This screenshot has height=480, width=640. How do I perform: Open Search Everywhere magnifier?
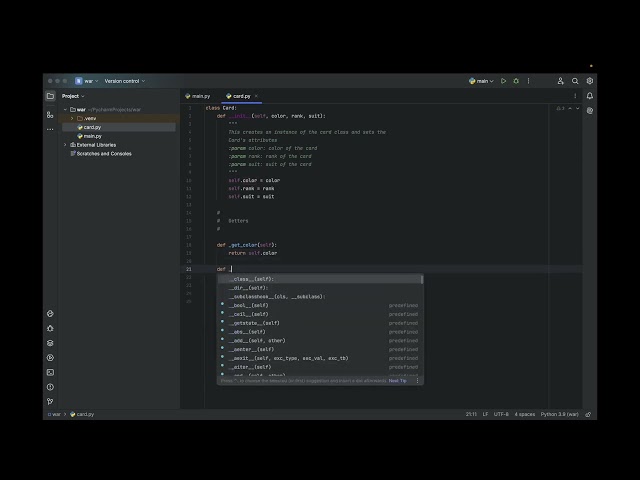[575, 81]
